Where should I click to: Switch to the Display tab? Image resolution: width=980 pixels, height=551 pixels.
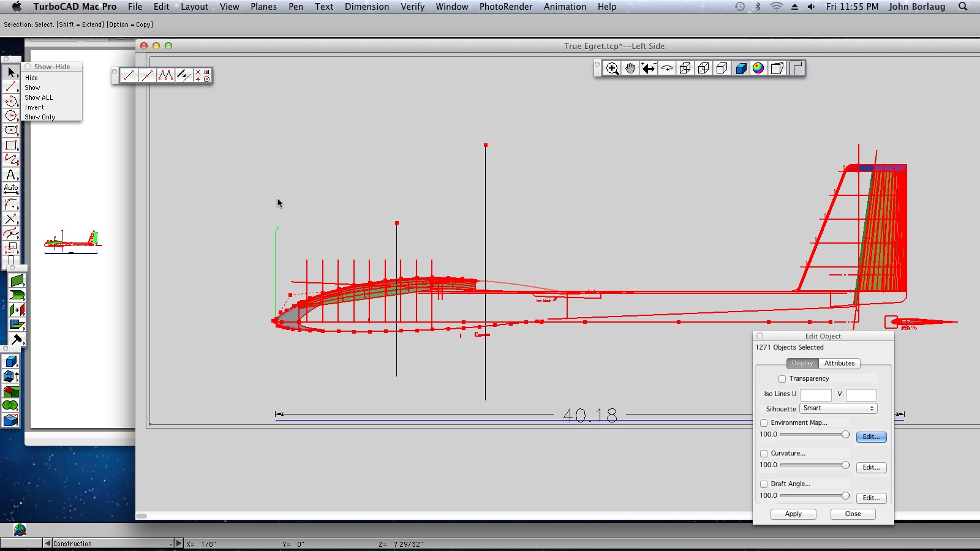click(802, 364)
